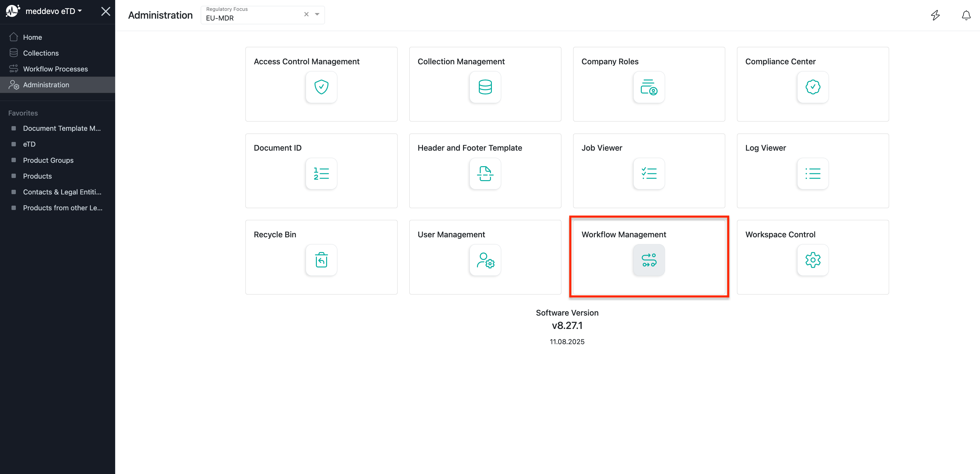The height and width of the screenshot is (474, 980).
Task: Click the meddevo logo icon
Action: 12,11
